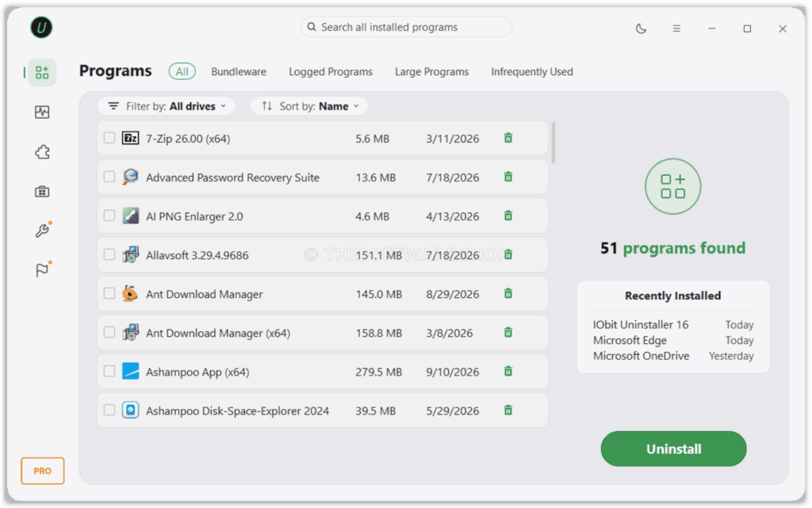This screenshot has width=812, height=508.
Task: Open the browser extensions puzzle icon
Action: (42, 152)
